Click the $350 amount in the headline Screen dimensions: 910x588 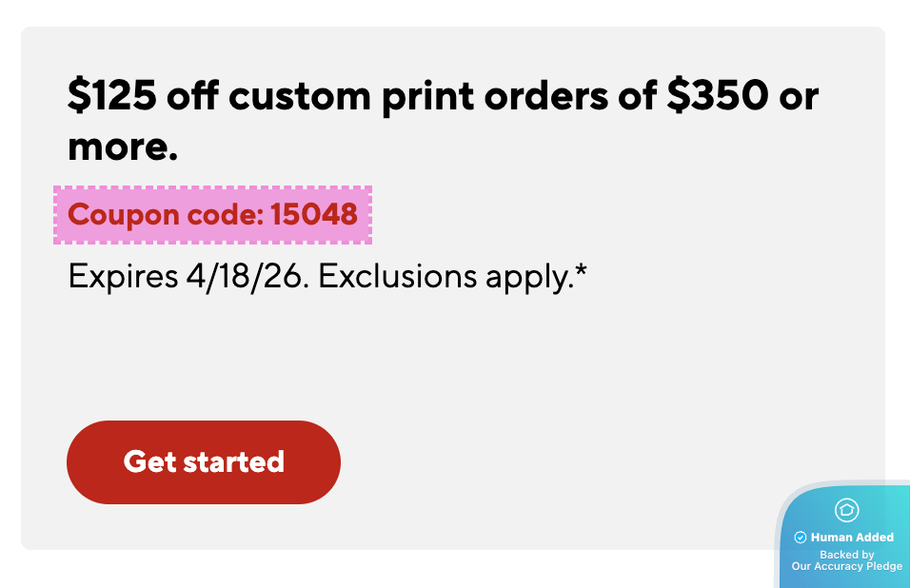click(x=716, y=96)
